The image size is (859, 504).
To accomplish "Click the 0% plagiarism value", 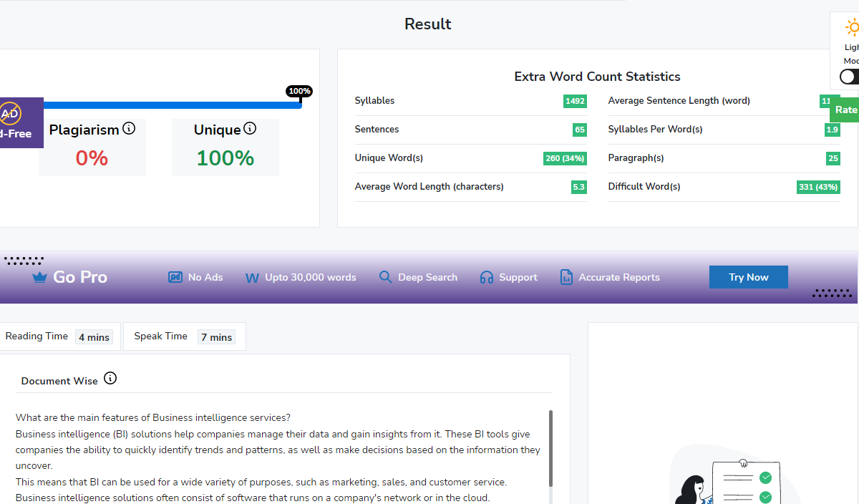I will click(92, 158).
